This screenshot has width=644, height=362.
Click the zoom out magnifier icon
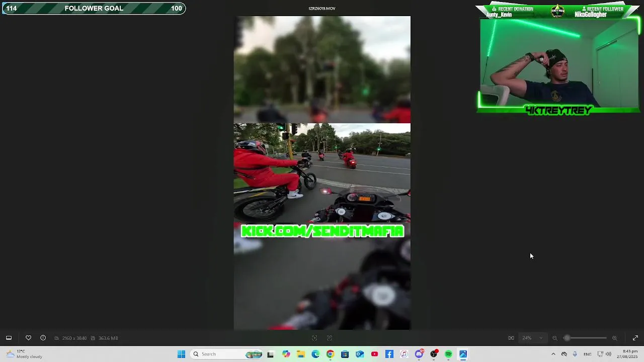pyautogui.click(x=554, y=338)
